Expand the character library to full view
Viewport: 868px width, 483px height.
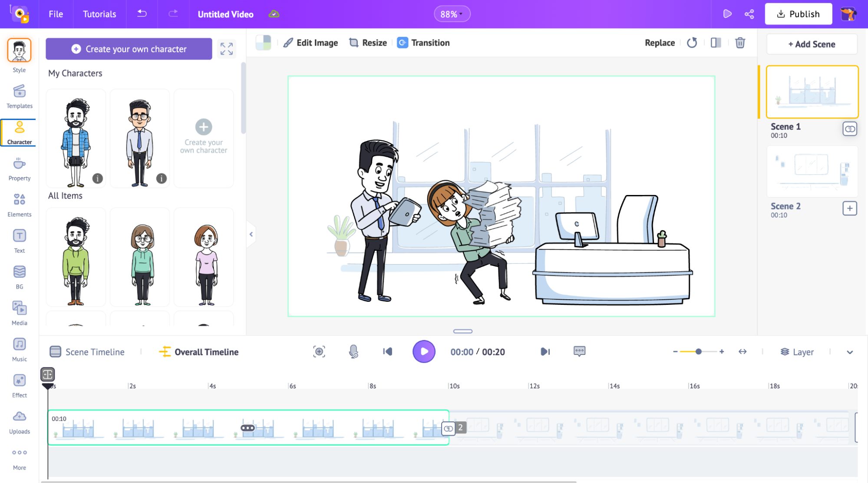226,49
